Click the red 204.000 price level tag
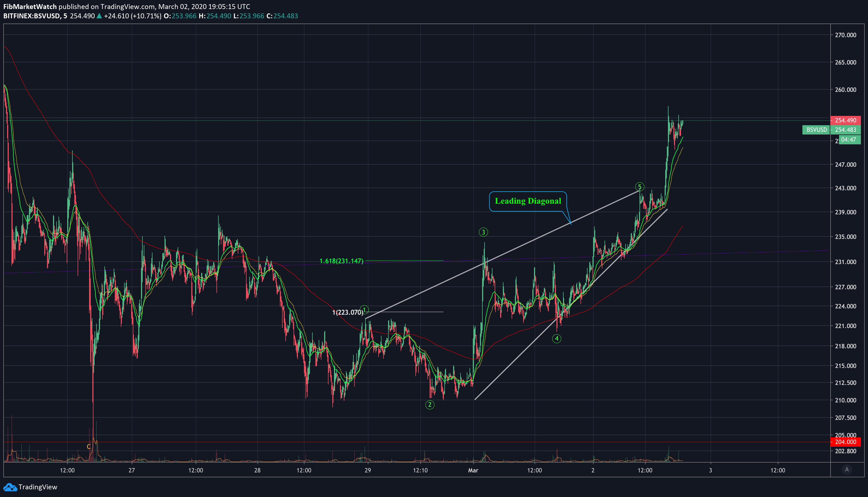The image size is (868, 497). pyautogui.click(x=846, y=442)
